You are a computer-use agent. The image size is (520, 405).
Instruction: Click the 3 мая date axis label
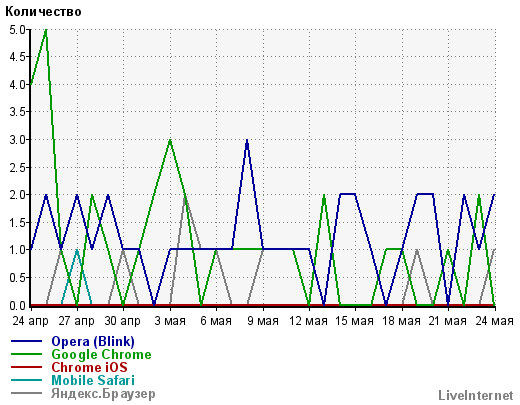click(x=170, y=321)
